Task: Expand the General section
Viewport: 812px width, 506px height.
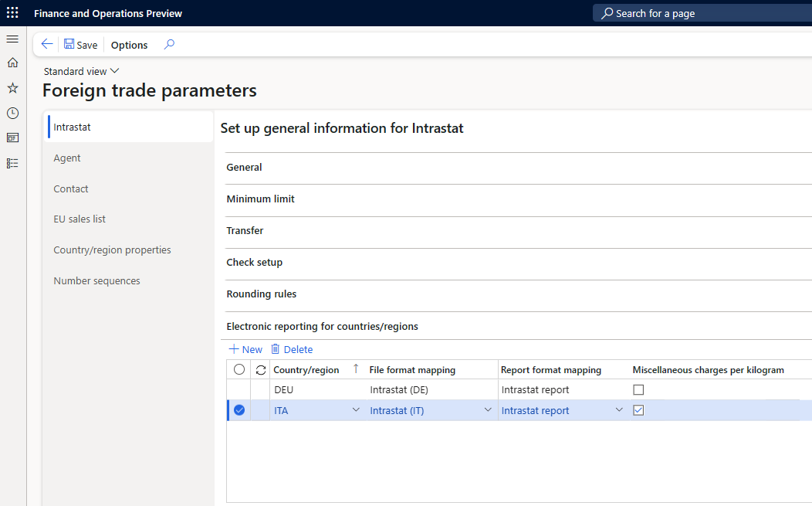Action: pos(519,168)
